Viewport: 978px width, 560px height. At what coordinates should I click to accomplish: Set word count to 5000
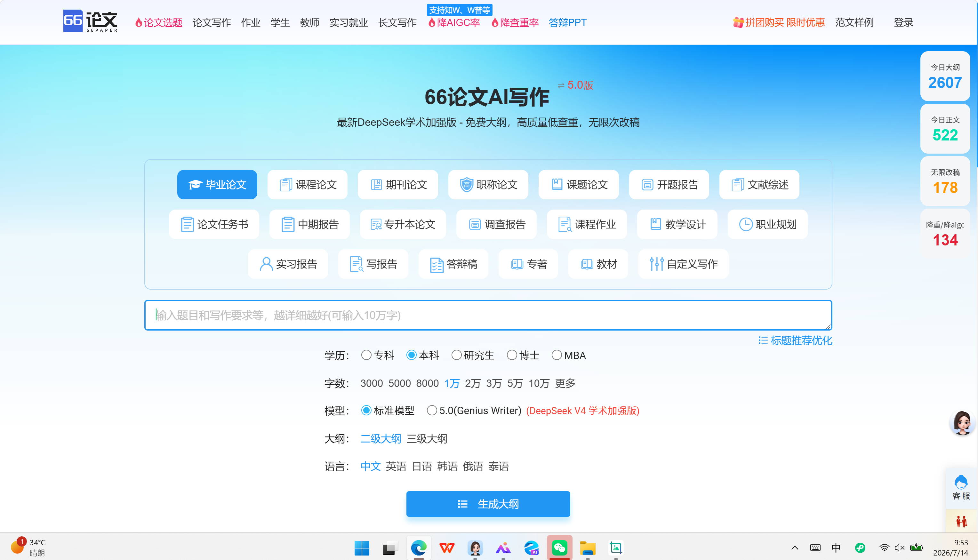pos(400,383)
